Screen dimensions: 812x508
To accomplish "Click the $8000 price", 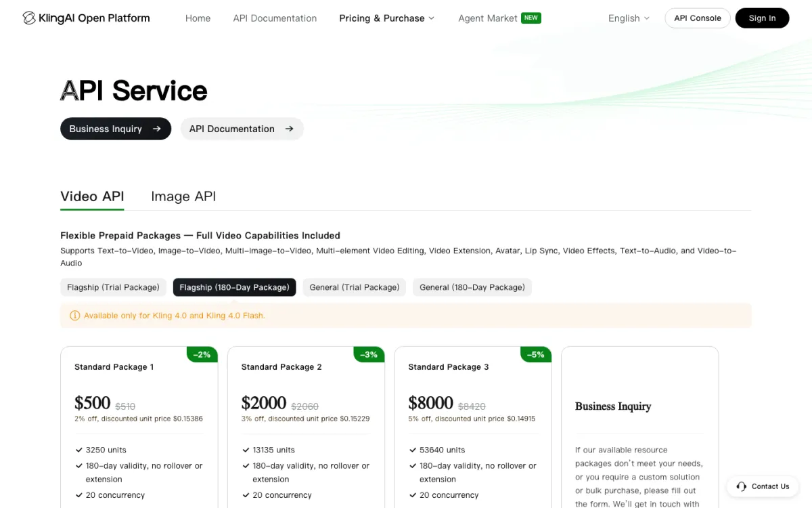I will (x=431, y=403).
